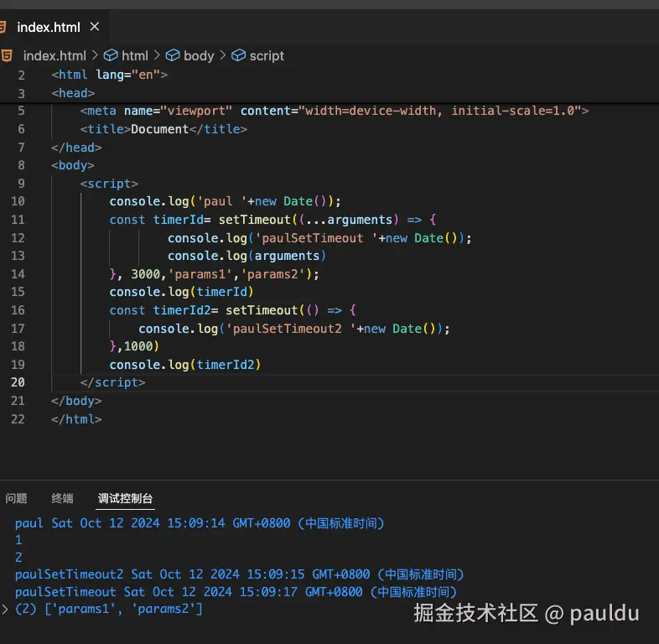Click line number 9 in the gutter

(21, 184)
